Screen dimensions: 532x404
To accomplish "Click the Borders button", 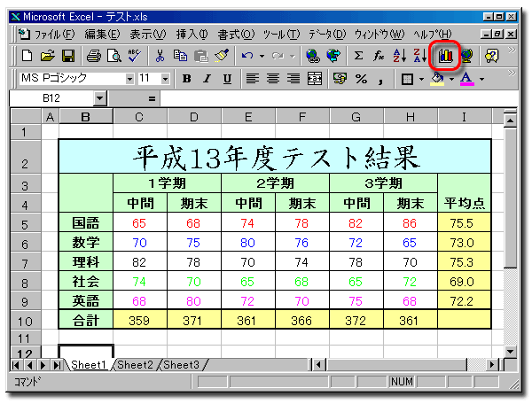I will [x=407, y=79].
